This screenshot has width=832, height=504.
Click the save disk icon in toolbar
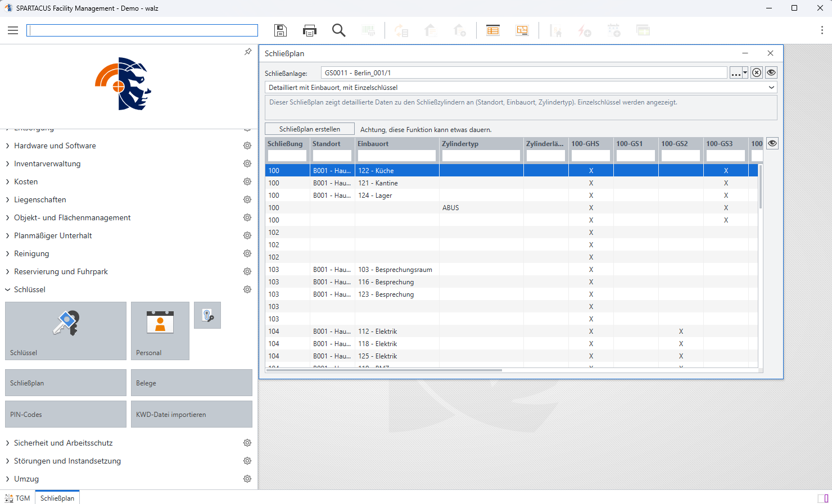click(280, 30)
